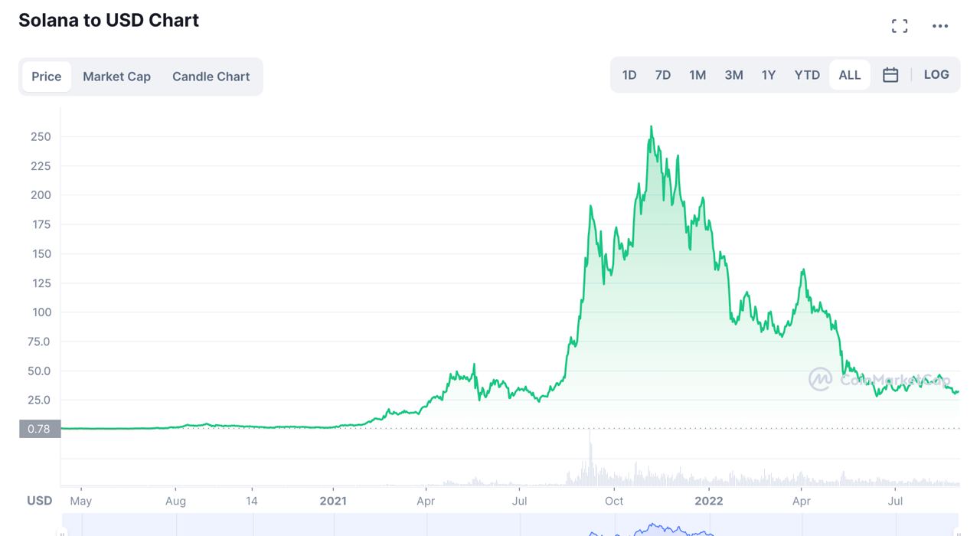This screenshot has width=980, height=536.
Task: Select the 1Y time range
Action: [x=769, y=75]
